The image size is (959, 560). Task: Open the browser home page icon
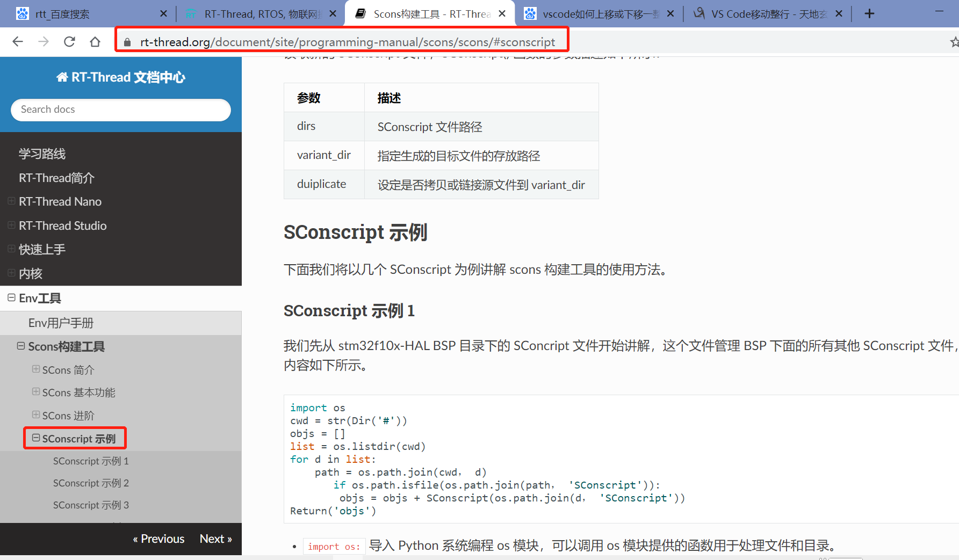[95, 42]
